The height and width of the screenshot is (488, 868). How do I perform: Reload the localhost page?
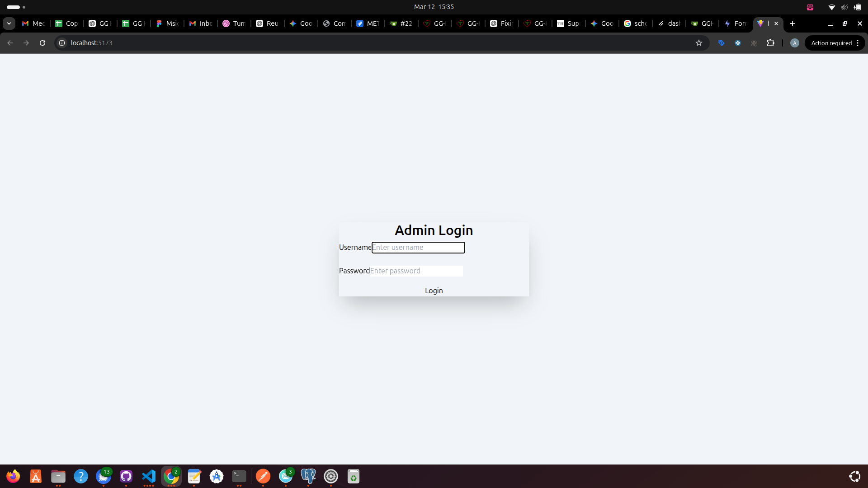(x=42, y=43)
